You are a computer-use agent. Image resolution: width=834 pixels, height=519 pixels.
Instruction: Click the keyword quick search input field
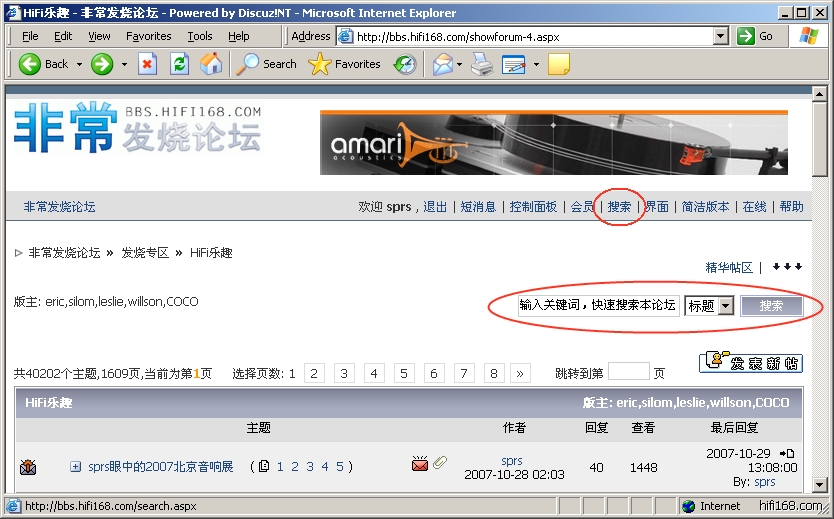click(x=598, y=306)
